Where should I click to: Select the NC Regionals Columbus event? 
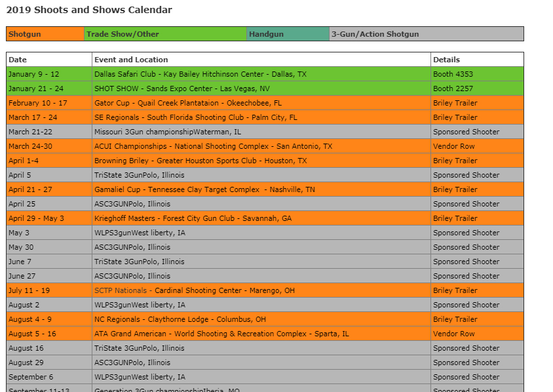pos(261,320)
